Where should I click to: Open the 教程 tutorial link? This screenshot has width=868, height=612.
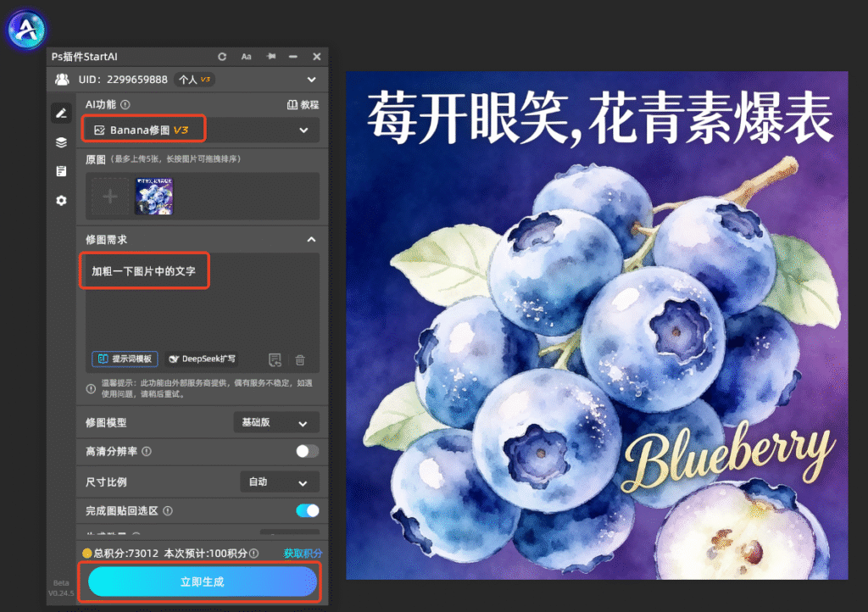pos(303,104)
